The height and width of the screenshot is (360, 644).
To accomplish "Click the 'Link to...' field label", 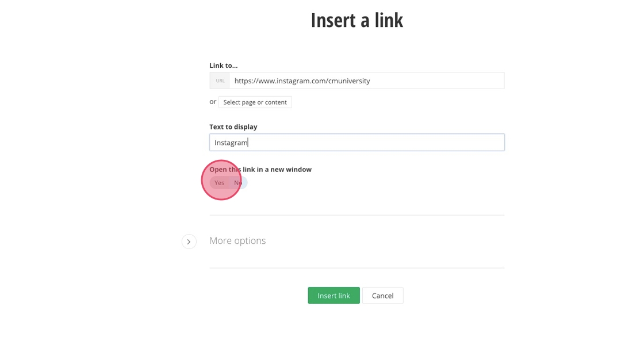I will click(223, 66).
